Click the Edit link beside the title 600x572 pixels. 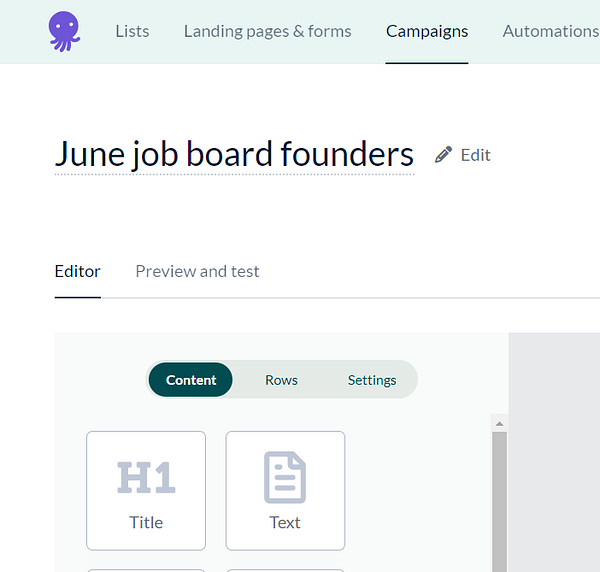point(475,155)
